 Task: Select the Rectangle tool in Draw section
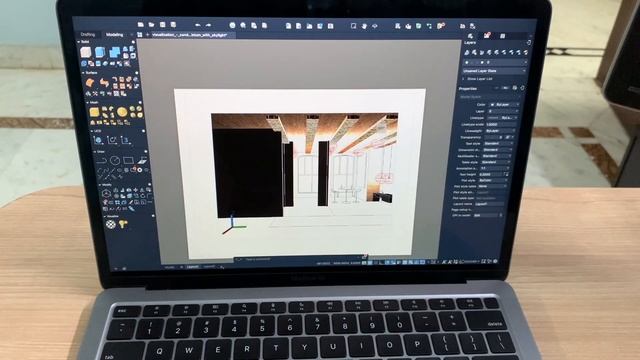pos(128,160)
